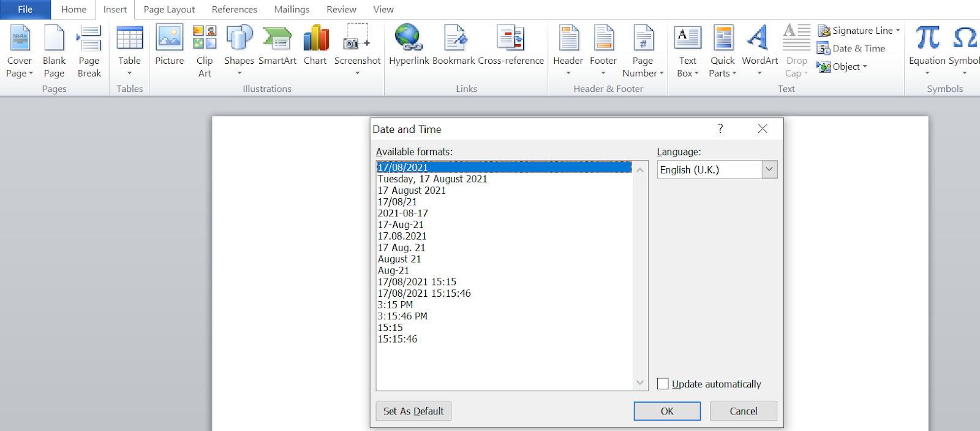The width and height of the screenshot is (980, 431).
Task: Switch to the Review tab
Action: [341, 9]
